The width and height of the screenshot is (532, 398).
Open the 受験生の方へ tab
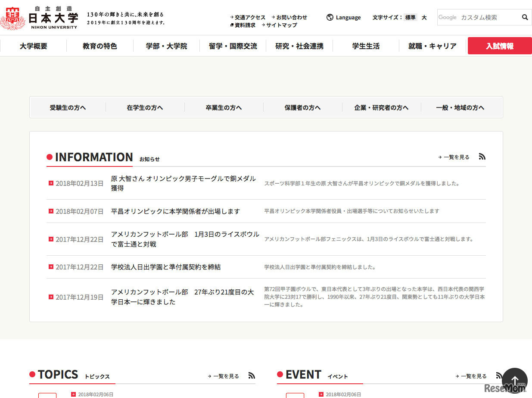click(67, 107)
